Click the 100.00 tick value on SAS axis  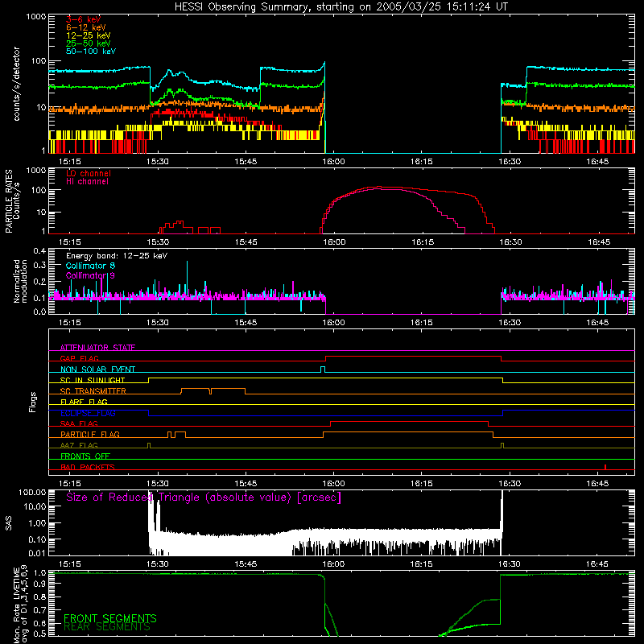32,492
